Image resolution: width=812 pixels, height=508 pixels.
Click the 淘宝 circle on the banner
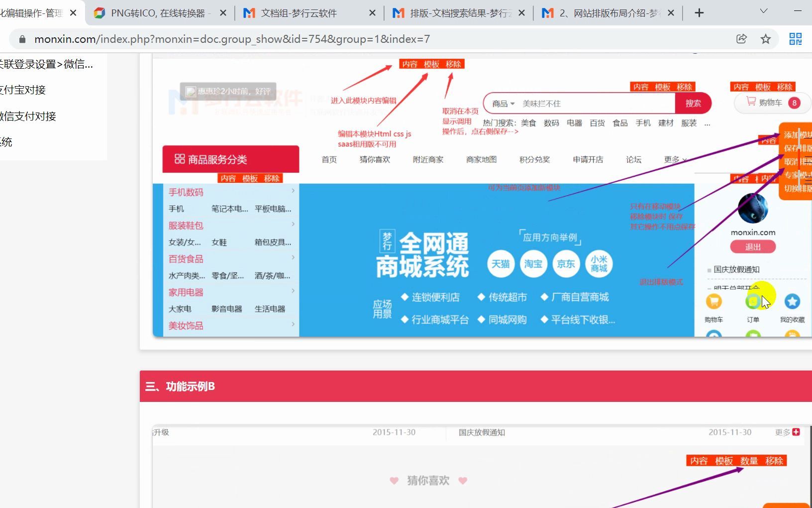[533, 264]
